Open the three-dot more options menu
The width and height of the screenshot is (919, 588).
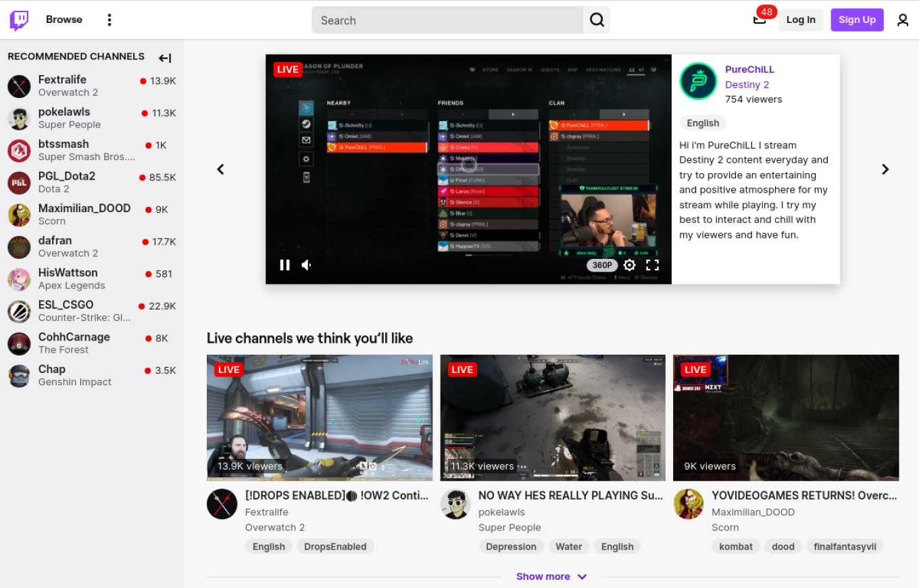[109, 20]
